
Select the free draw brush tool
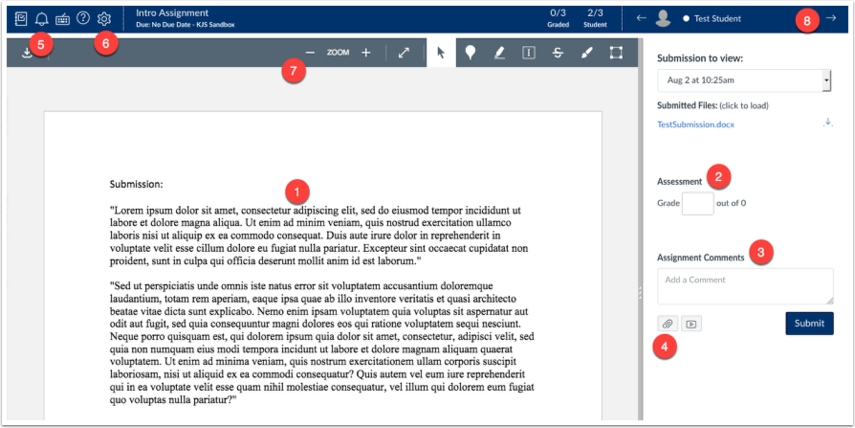pos(587,53)
